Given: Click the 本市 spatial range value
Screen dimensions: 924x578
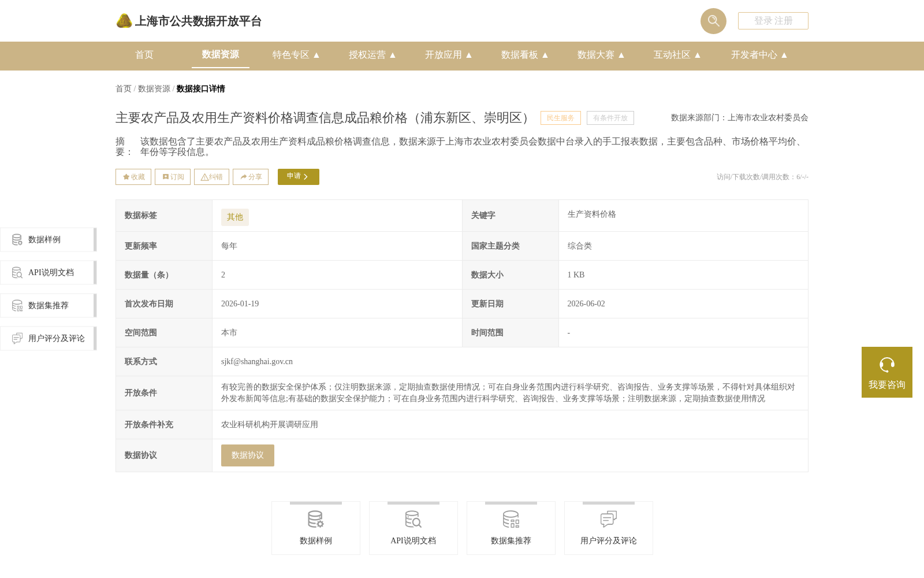Looking at the screenshot, I should pos(229,333).
